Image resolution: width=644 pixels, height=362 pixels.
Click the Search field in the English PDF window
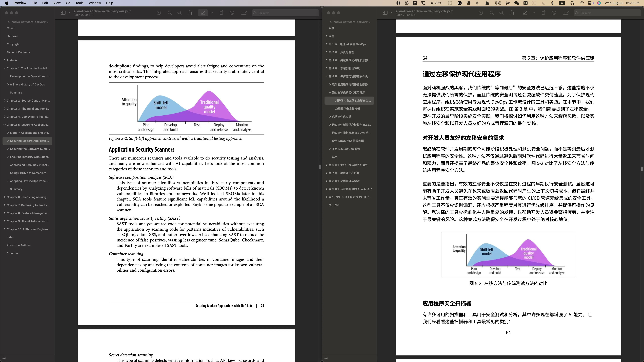pyautogui.click(x=285, y=13)
